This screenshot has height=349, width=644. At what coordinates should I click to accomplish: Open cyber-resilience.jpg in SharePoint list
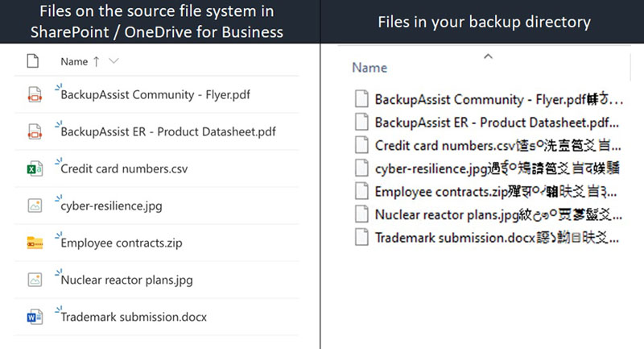tap(111, 206)
